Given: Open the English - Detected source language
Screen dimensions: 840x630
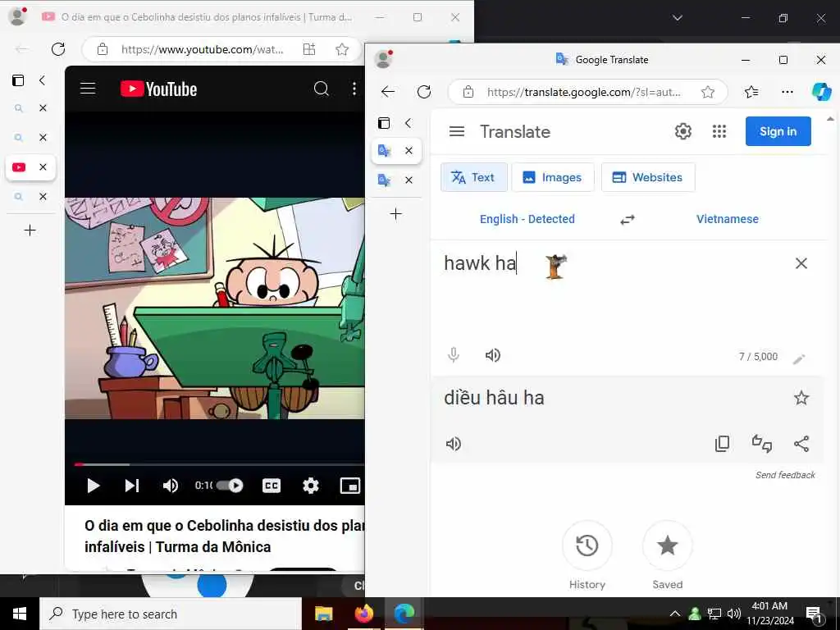Looking at the screenshot, I should click(x=527, y=219).
